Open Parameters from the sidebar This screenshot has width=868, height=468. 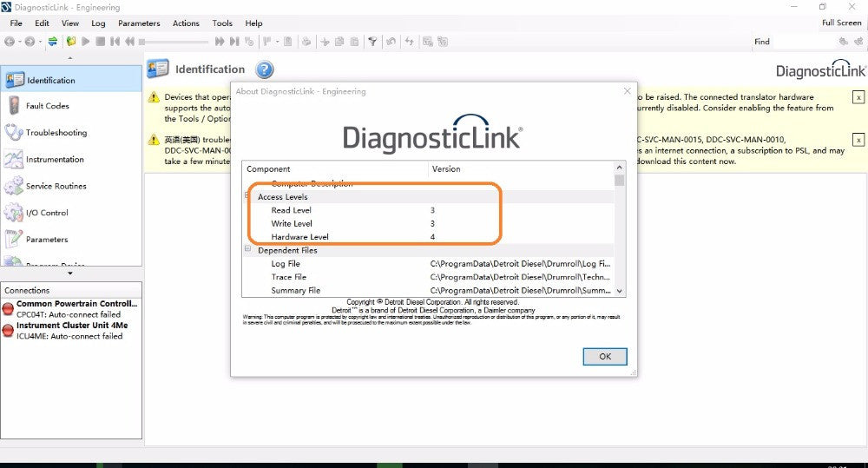[71, 239]
